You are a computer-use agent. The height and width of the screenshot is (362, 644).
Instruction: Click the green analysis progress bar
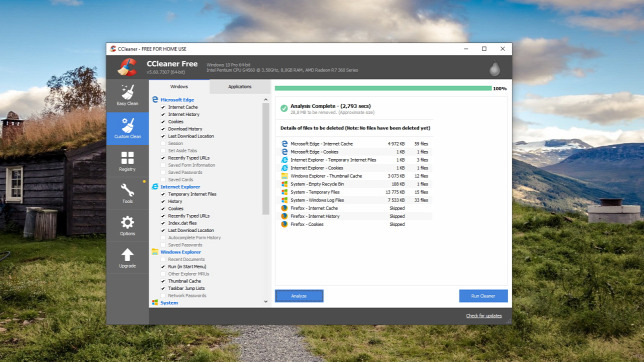point(383,88)
